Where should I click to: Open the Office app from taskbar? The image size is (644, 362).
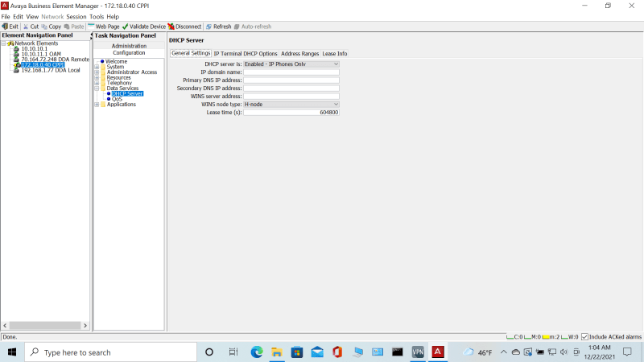pyautogui.click(x=337, y=352)
